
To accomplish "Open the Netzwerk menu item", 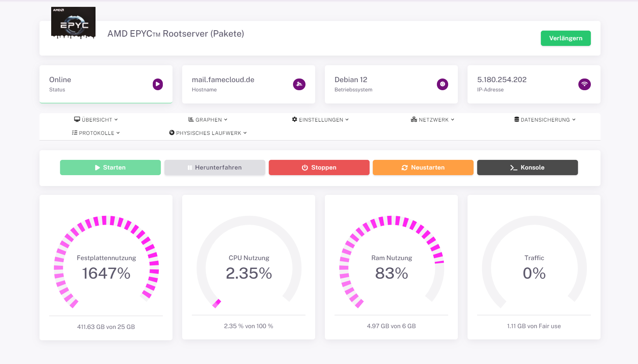I will coord(433,120).
